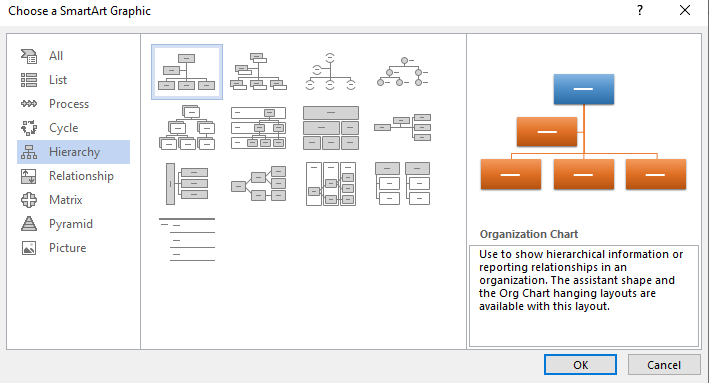Switch to the Process category

pos(74,104)
